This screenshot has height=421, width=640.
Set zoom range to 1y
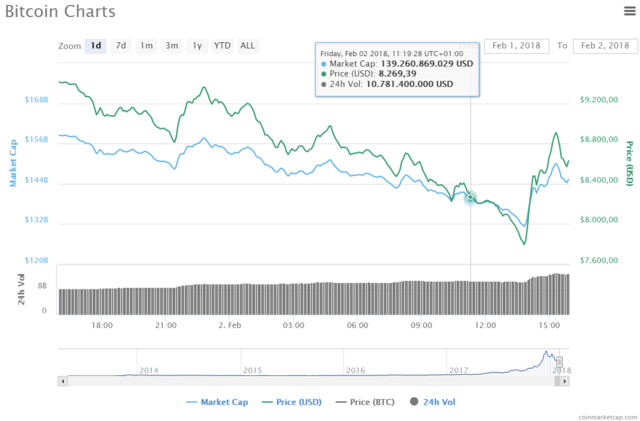197,46
